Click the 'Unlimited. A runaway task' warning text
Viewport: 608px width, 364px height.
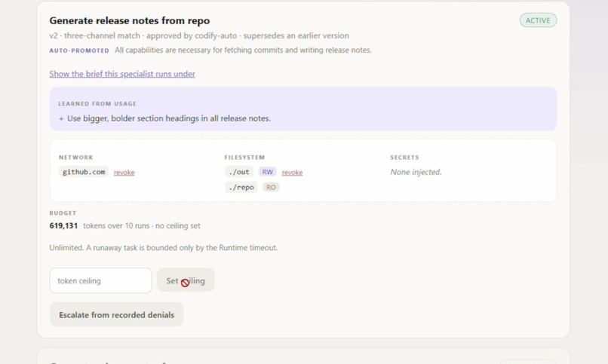(x=164, y=248)
